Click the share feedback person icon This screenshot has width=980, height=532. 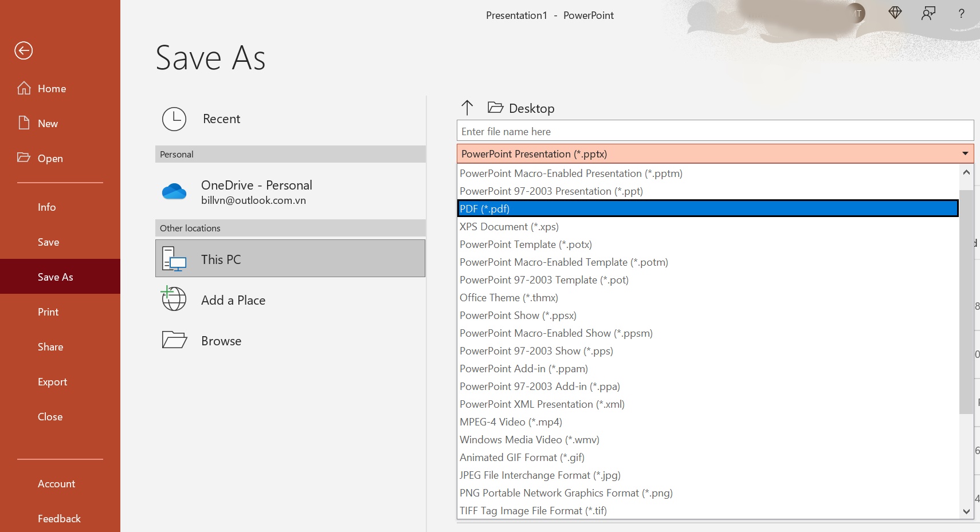point(928,13)
